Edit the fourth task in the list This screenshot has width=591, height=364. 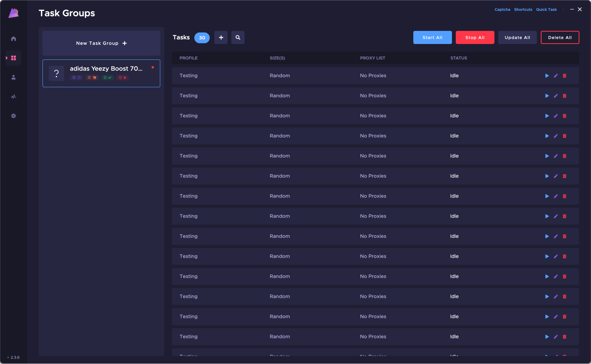point(556,136)
